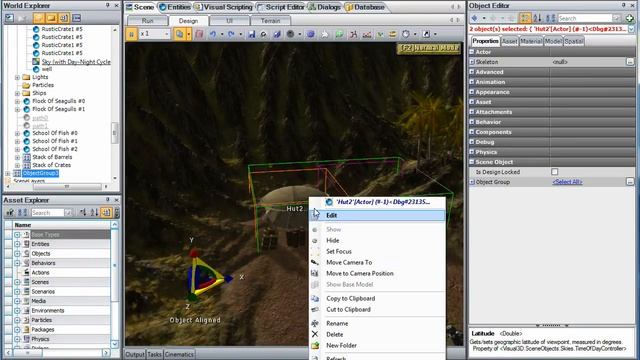Viewport: 640px width, 360px height.
Task: Click the green plus icon in Object Editor
Action: (630, 18)
